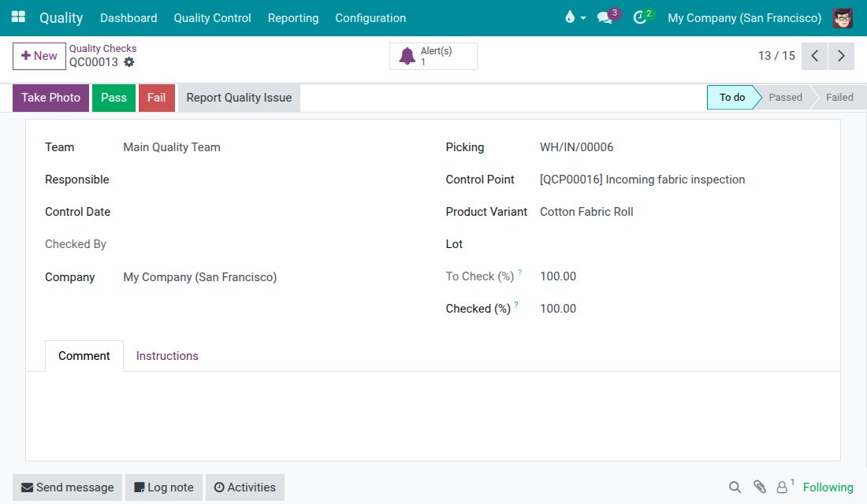
Task: Open the Quality Control menu
Action: (x=212, y=17)
